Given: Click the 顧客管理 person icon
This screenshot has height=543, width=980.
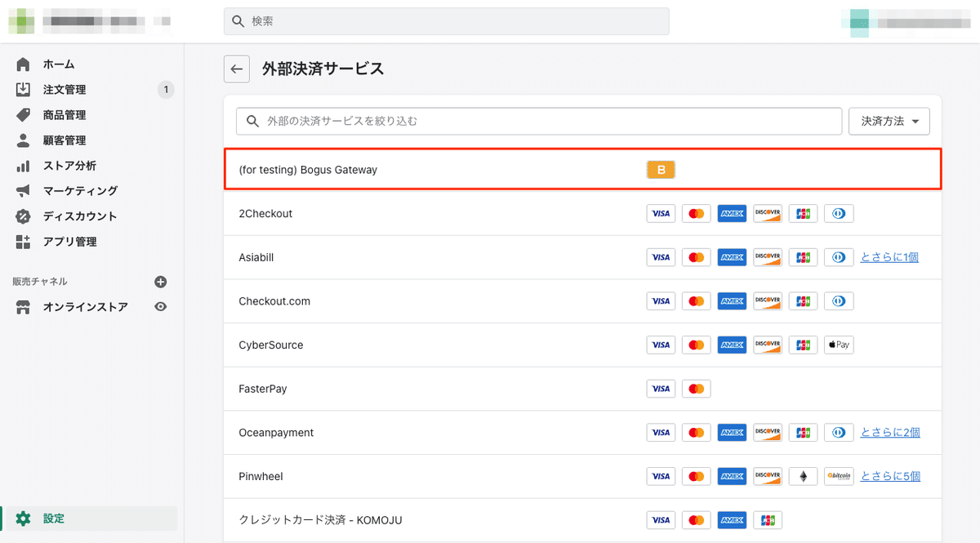Looking at the screenshot, I should [x=23, y=140].
